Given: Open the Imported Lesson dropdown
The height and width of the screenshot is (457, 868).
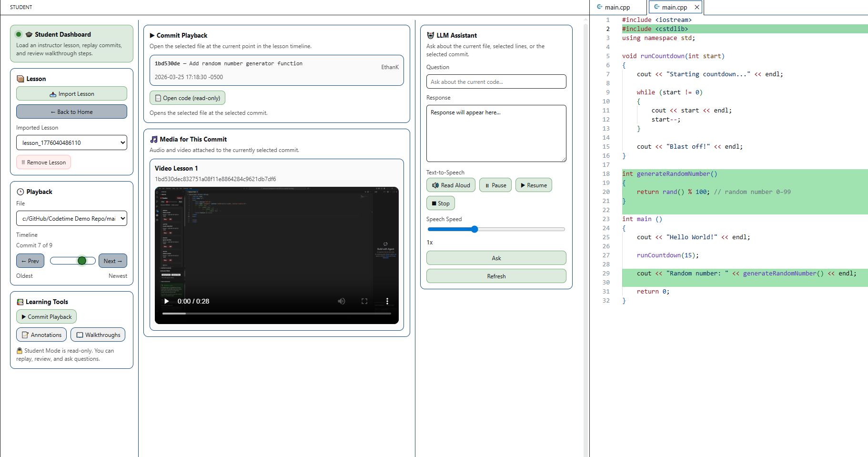Looking at the screenshot, I should click(x=71, y=142).
